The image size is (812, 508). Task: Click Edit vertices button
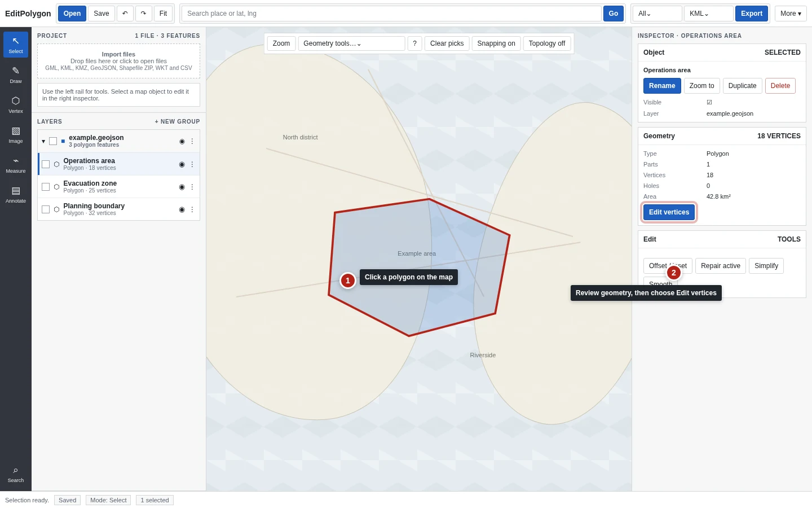(669, 212)
